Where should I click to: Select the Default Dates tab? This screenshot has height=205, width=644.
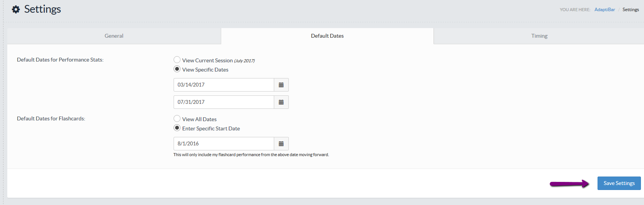click(x=327, y=36)
